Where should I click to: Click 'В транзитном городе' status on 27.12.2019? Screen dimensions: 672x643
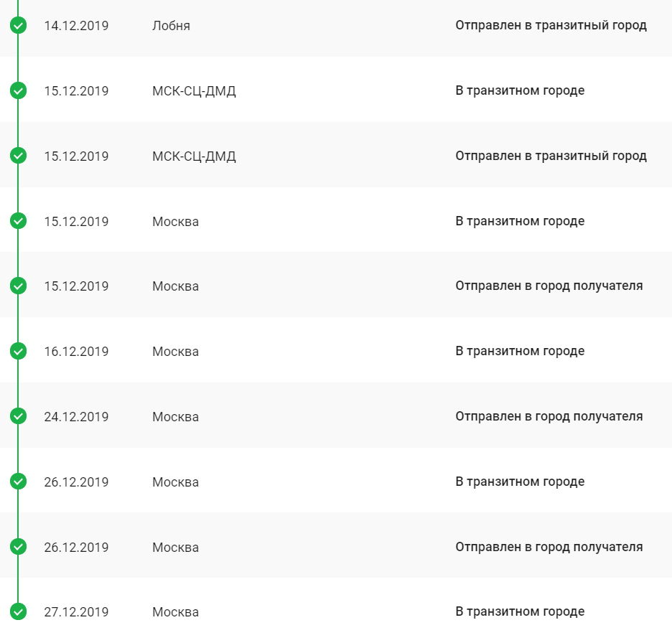[520, 611]
